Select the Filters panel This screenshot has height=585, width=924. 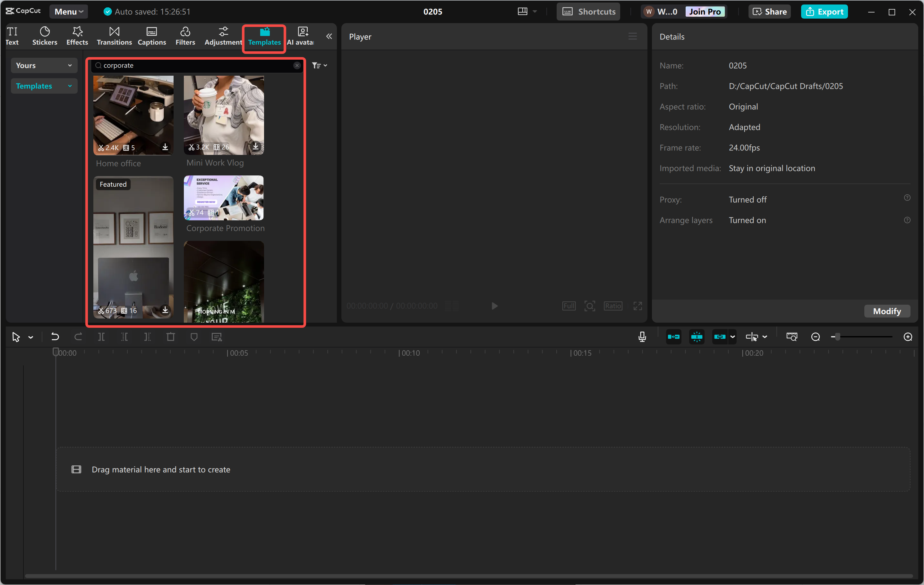tap(185, 36)
